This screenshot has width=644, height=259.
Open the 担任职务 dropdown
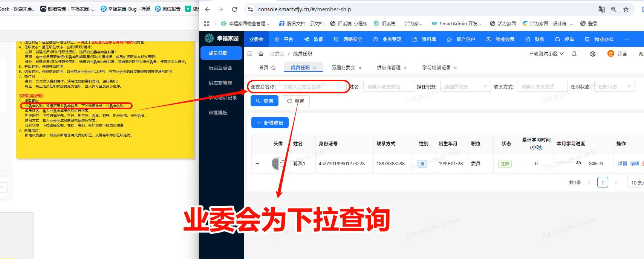pos(465,87)
